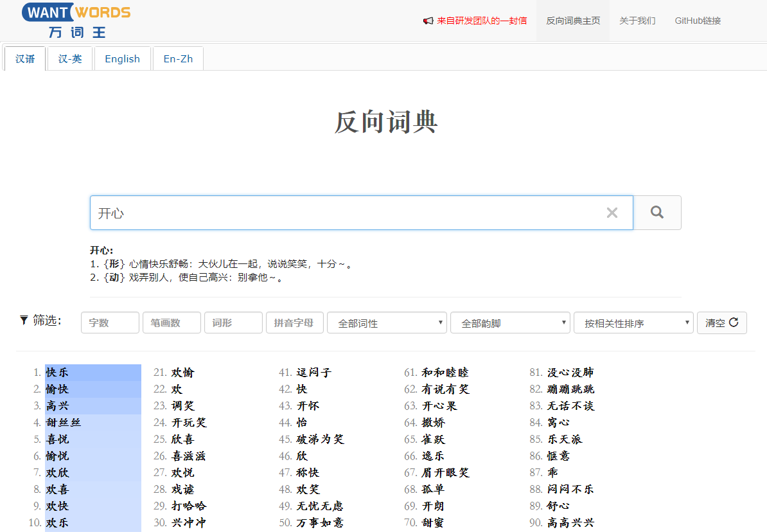The width and height of the screenshot is (767, 532).
Task: Focus the search input containing 开心
Action: [362, 213]
